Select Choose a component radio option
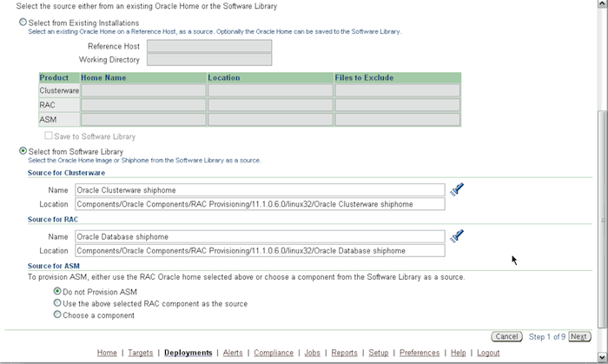Viewport: 608px width, 364px height. (57, 314)
